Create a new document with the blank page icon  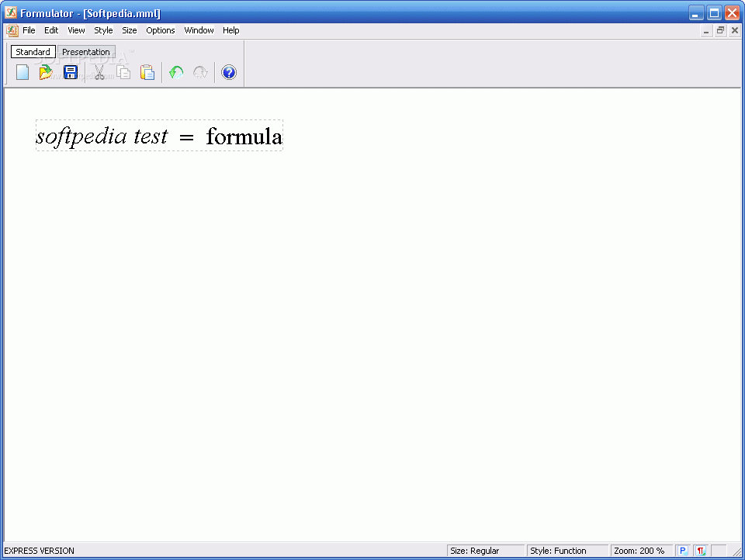(x=23, y=72)
